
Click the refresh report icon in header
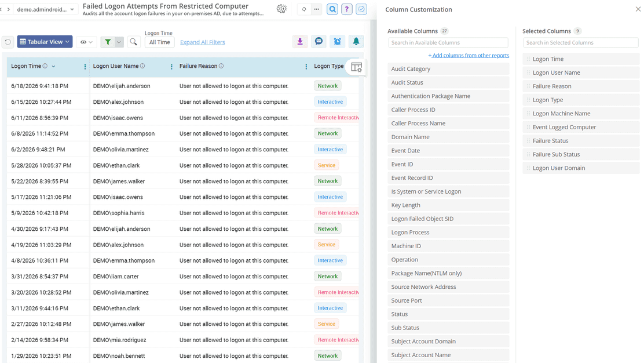click(x=304, y=9)
